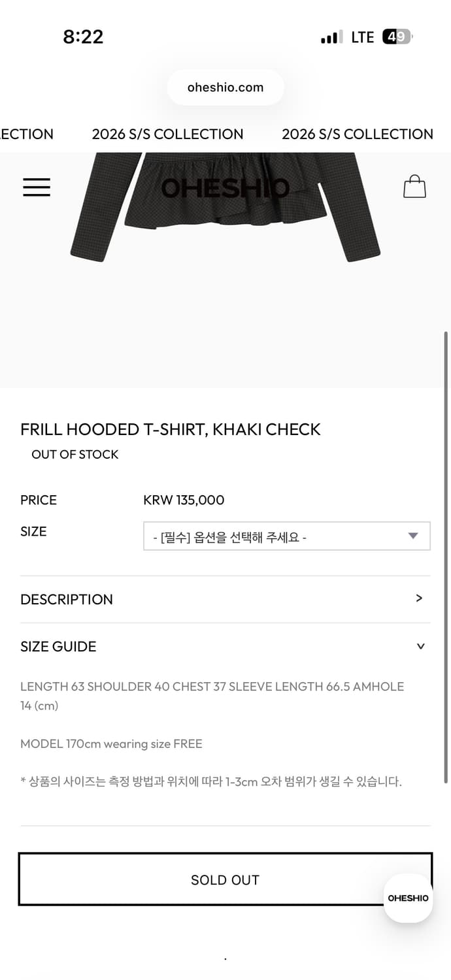
Task: Tap the floating OHESHIO logo button
Action: point(408,898)
